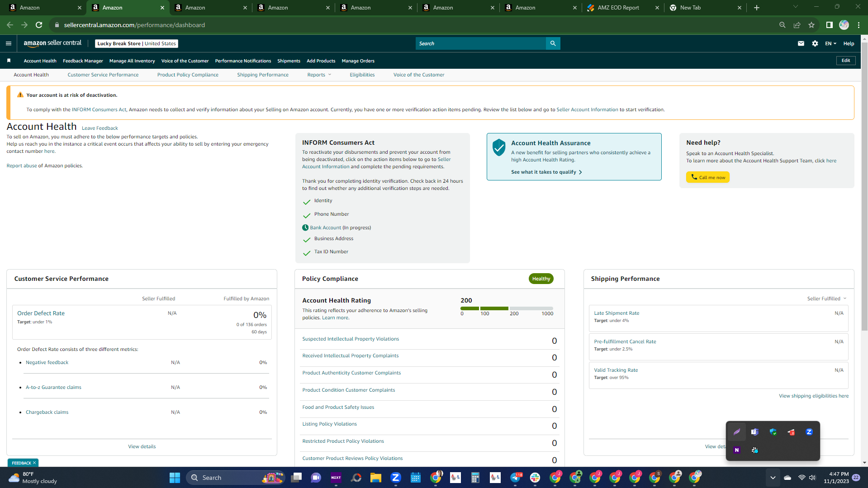Viewport: 868px width, 488px height.
Task: Open the EN language dropdown
Action: (830, 43)
